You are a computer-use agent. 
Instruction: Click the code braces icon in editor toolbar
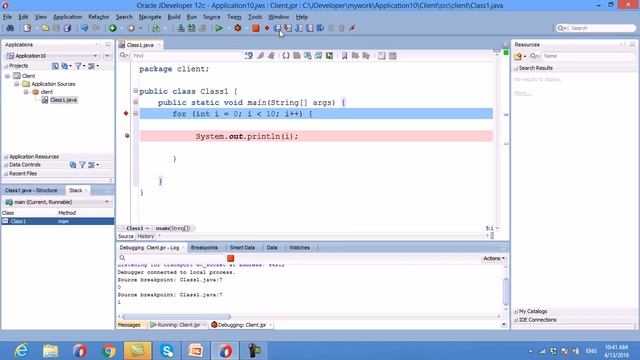tap(286, 56)
